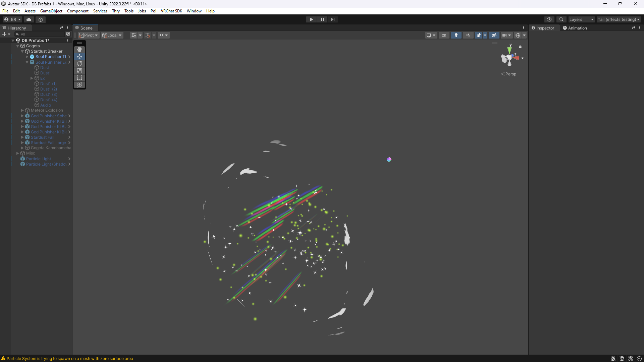Open the VRChat SDK menu
The width and height of the screenshot is (644, 362).
coord(171,11)
